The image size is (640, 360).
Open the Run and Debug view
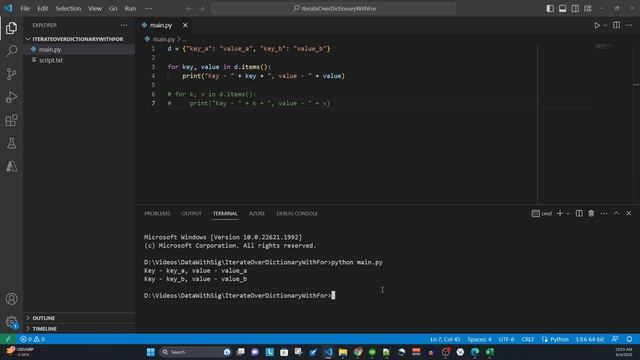coord(11,97)
